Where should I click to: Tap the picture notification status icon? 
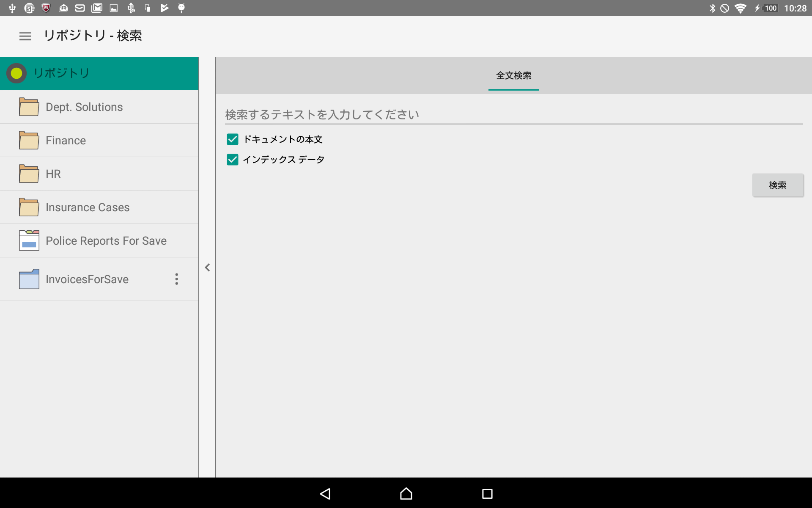114,8
